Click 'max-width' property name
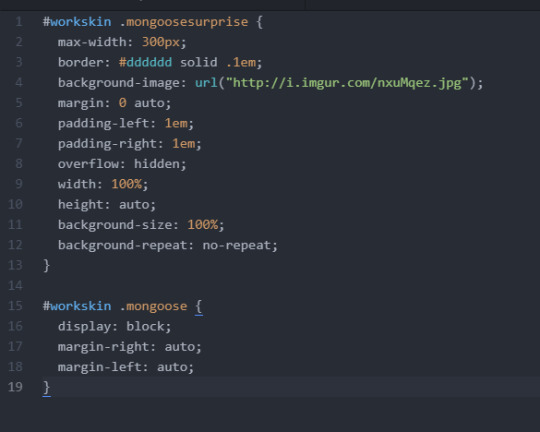Viewport: 540px width, 432px height. pyautogui.click(x=92, y=42)
